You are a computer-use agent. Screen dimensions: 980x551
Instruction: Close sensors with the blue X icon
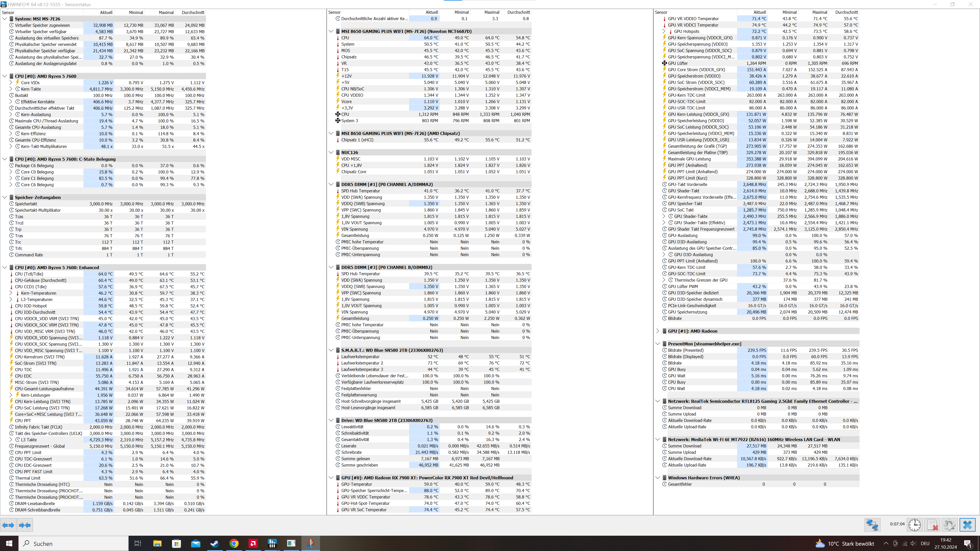967,525
